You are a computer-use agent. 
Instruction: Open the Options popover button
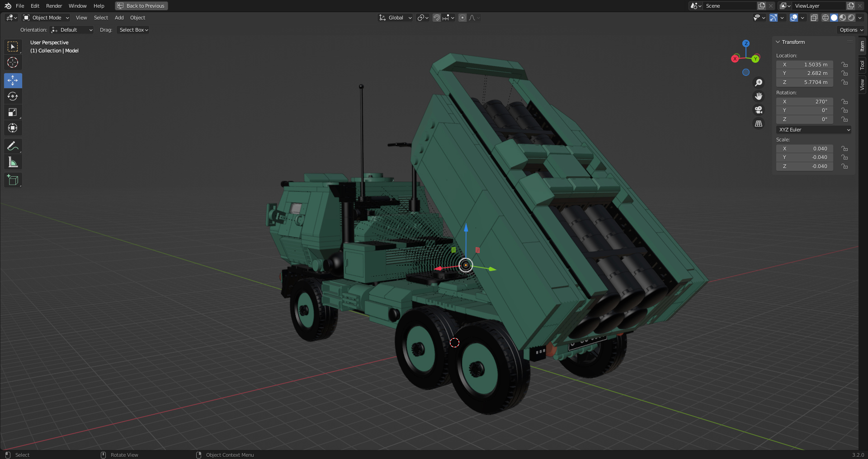(x=851, y=30)
